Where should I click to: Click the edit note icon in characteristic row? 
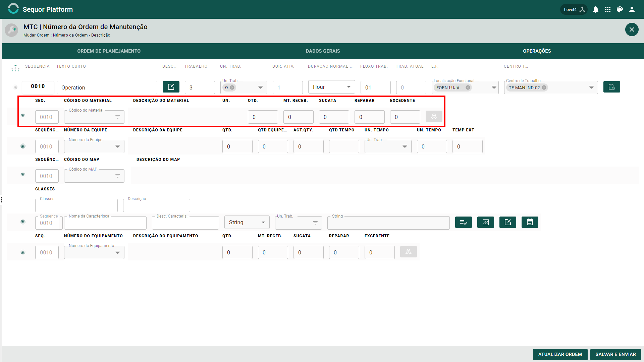(508, 222)
